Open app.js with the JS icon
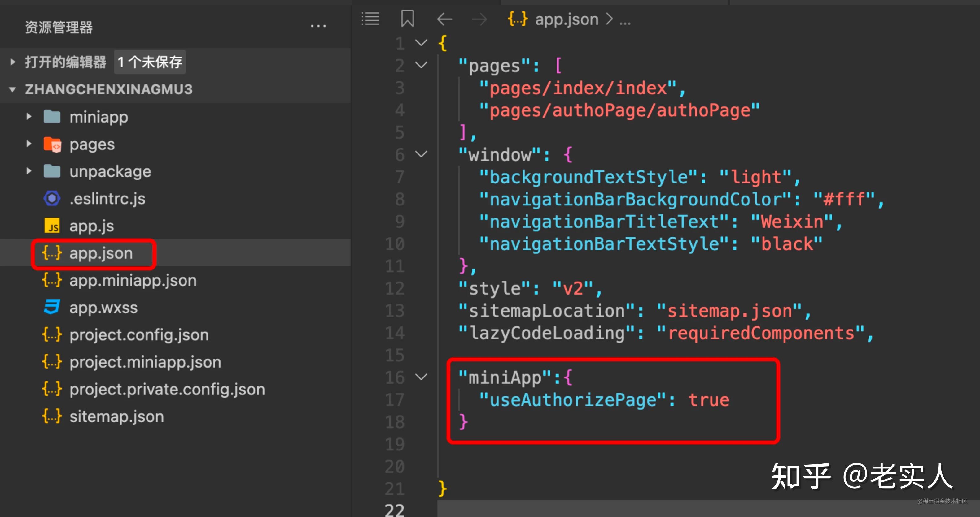 click(91, 226)
